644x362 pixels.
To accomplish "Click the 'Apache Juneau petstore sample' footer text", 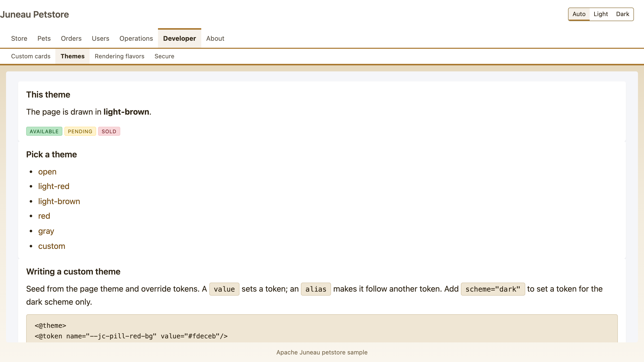I will pos(322,352).
